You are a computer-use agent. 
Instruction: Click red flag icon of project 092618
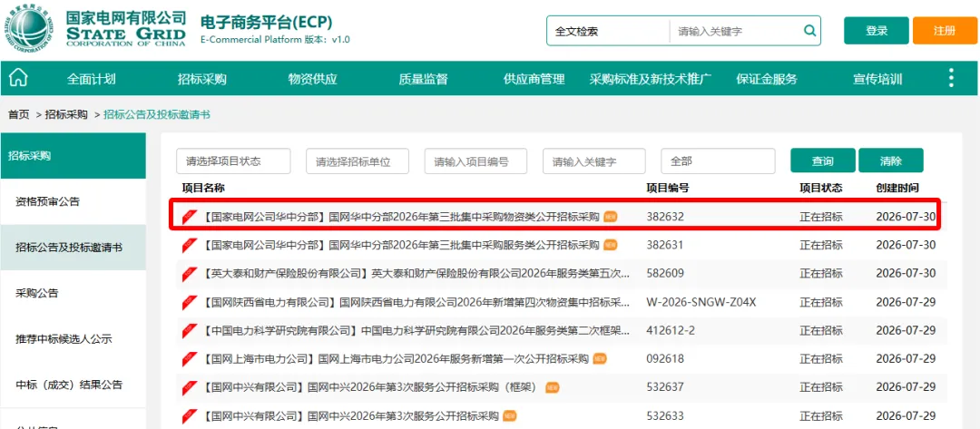pos(190,359)
